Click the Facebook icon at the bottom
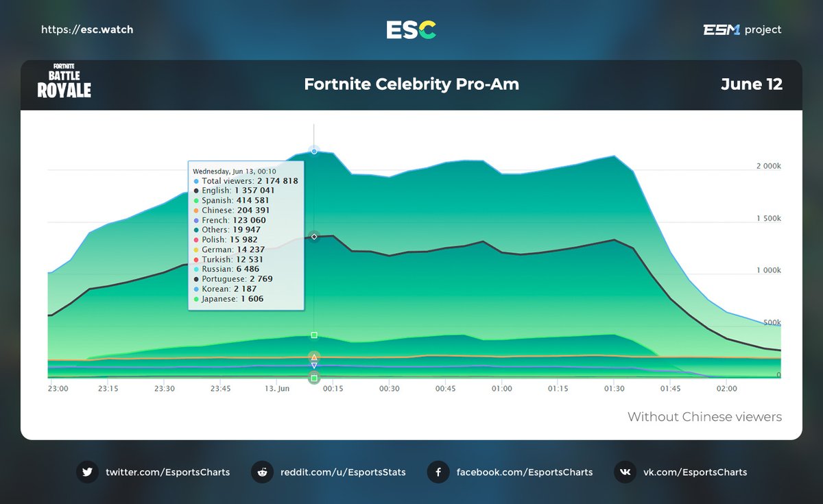 click(x=438, y=472)
